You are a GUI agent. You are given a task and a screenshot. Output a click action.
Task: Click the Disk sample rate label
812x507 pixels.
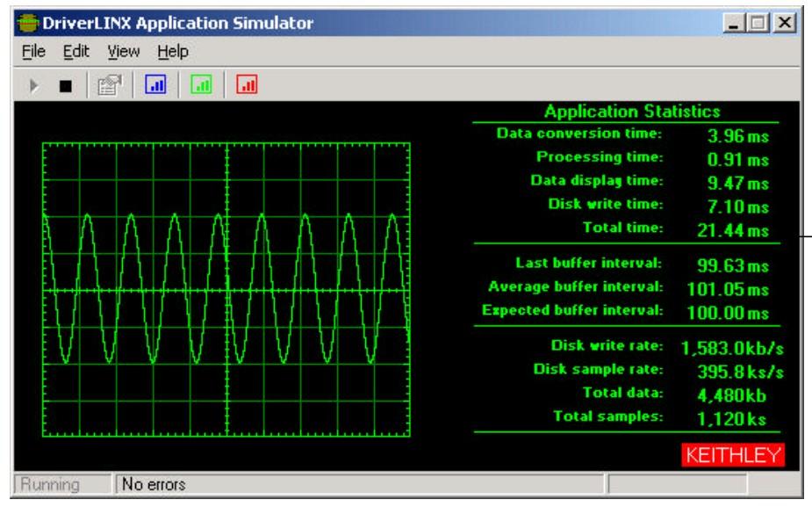(598, 369)
